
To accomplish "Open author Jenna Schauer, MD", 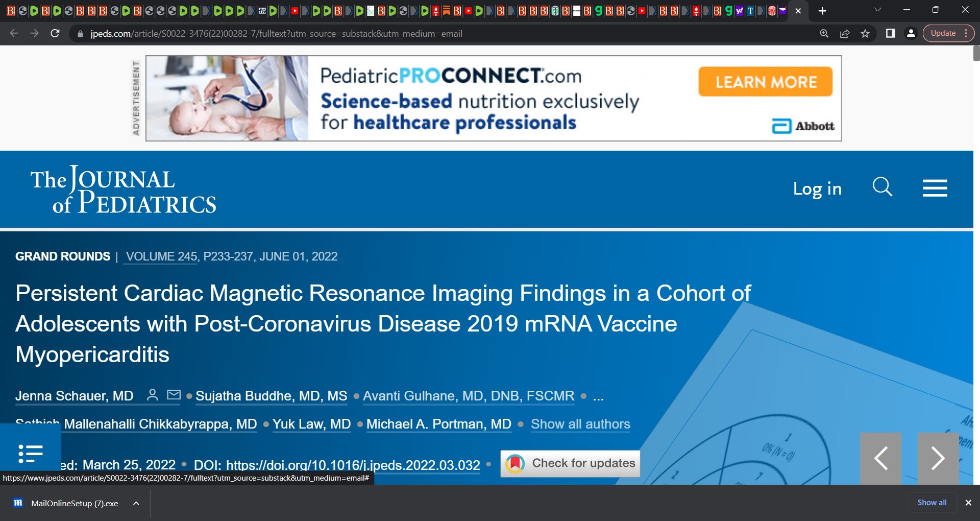I will click(x=74, y=396).
